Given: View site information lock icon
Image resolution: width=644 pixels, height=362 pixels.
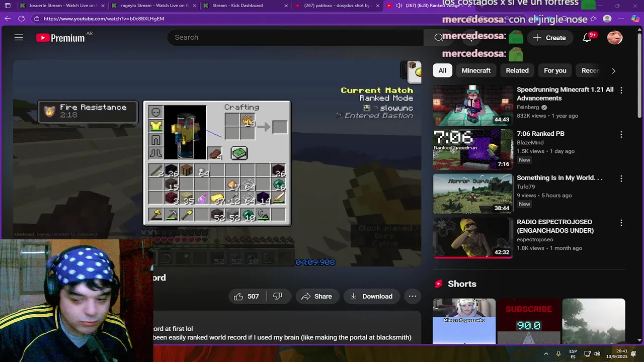Looking at the screenshot, I should [x=36, y=19].
